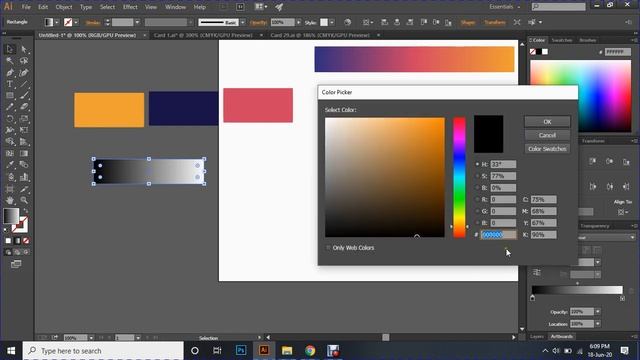640x360 pixels.
Task: Click the hex color input field
Action: click(499, 235)
